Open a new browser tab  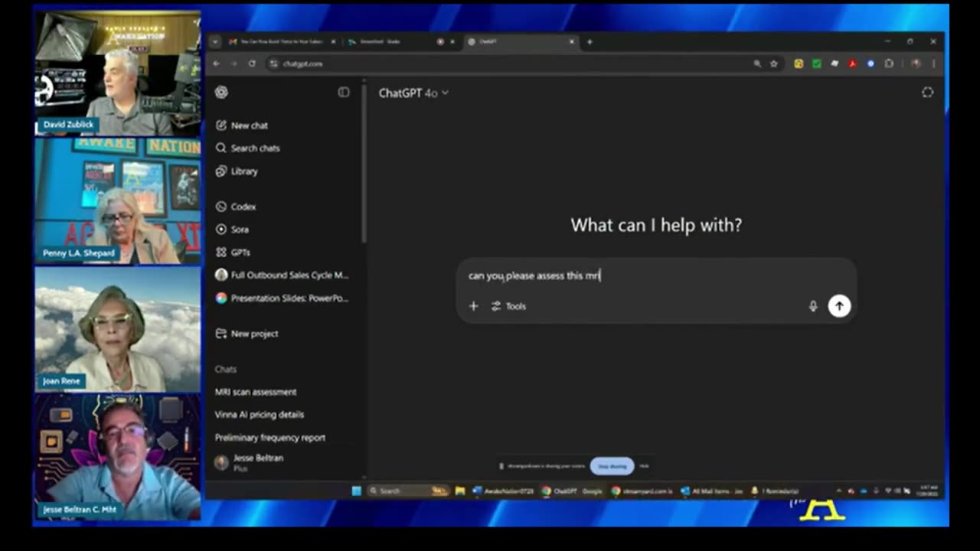coord(590,41)
